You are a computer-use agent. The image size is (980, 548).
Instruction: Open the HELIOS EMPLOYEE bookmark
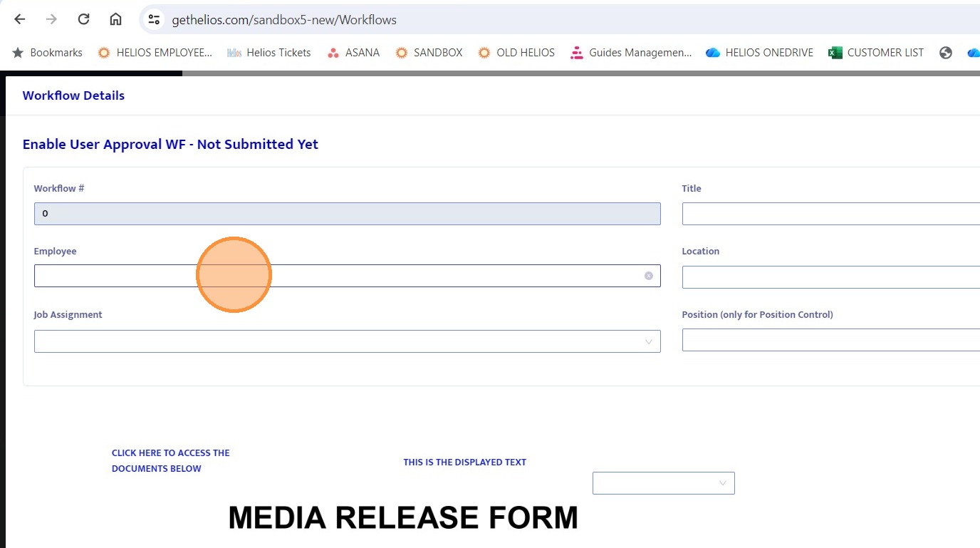coord(155,52)
